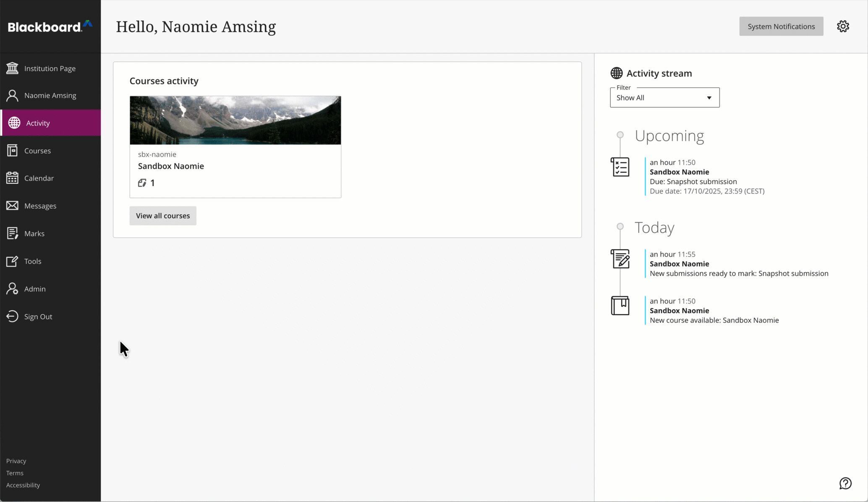Click the Blackboard logo
Image resolution: width=868 pixels, height=502 pixels.
point(50,26)
